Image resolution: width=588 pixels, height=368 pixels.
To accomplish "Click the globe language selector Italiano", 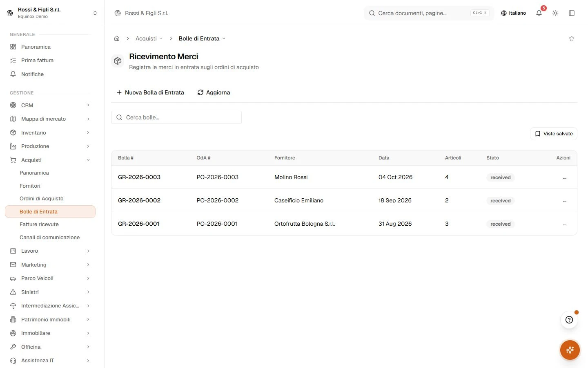I will point(513,13).
